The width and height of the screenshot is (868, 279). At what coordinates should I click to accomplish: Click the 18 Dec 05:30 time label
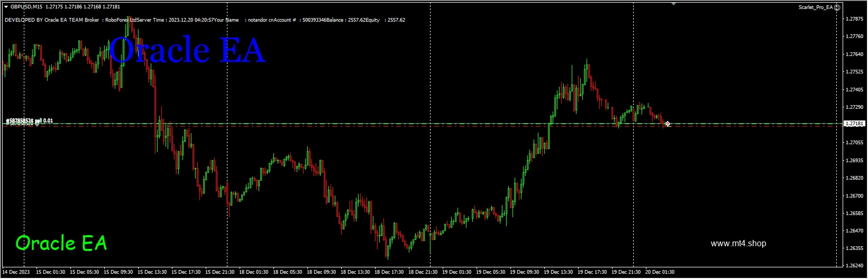point(288,272)
